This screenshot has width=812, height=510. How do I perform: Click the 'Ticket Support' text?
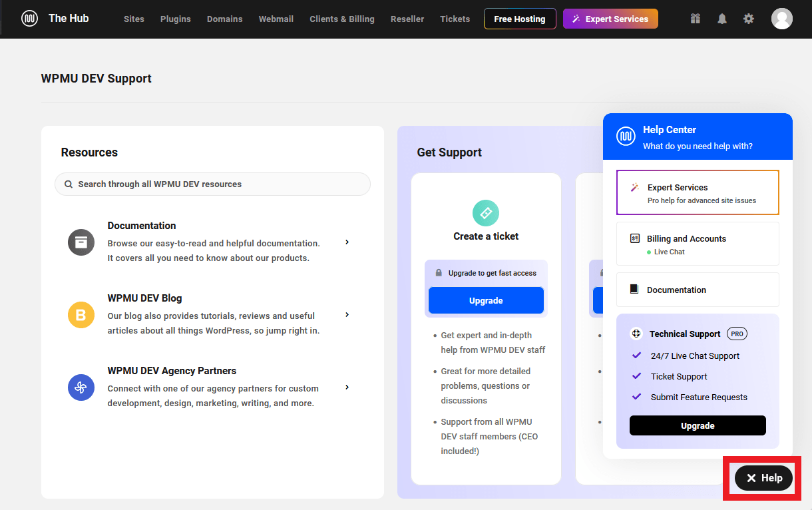click(679, 377)
